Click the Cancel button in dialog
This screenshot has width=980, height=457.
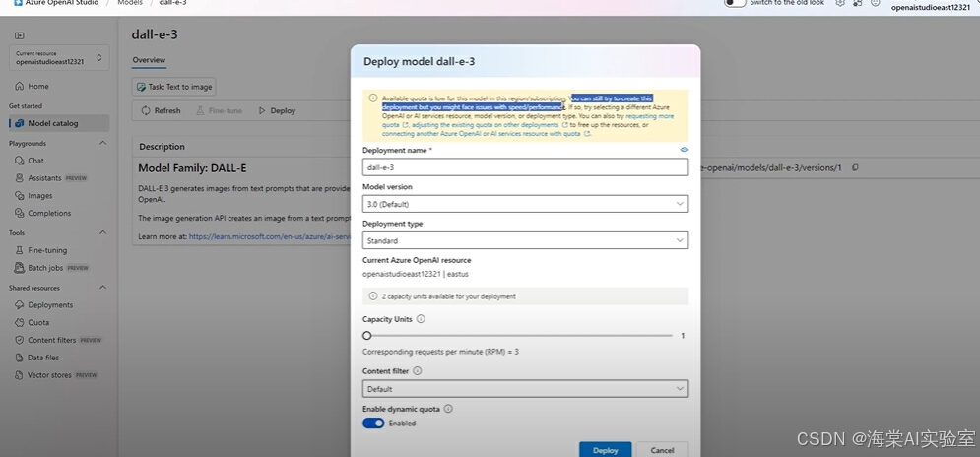(x=663, y=450)
